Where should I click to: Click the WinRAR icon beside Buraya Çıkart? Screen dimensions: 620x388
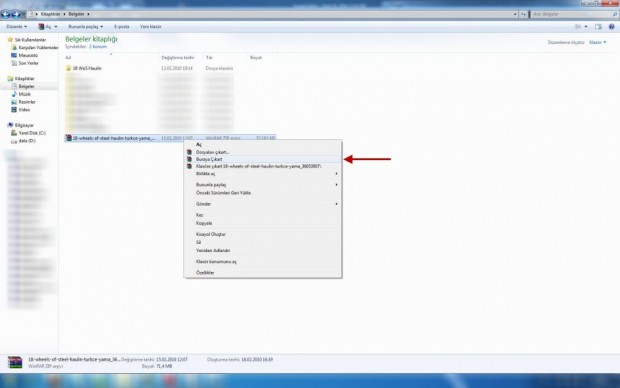coord(189,159)
